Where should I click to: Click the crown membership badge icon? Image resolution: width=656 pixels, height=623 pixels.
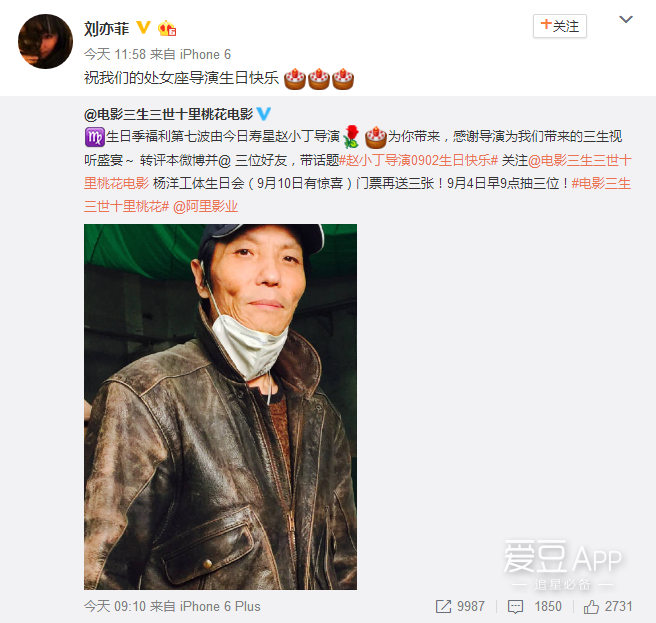167,28
